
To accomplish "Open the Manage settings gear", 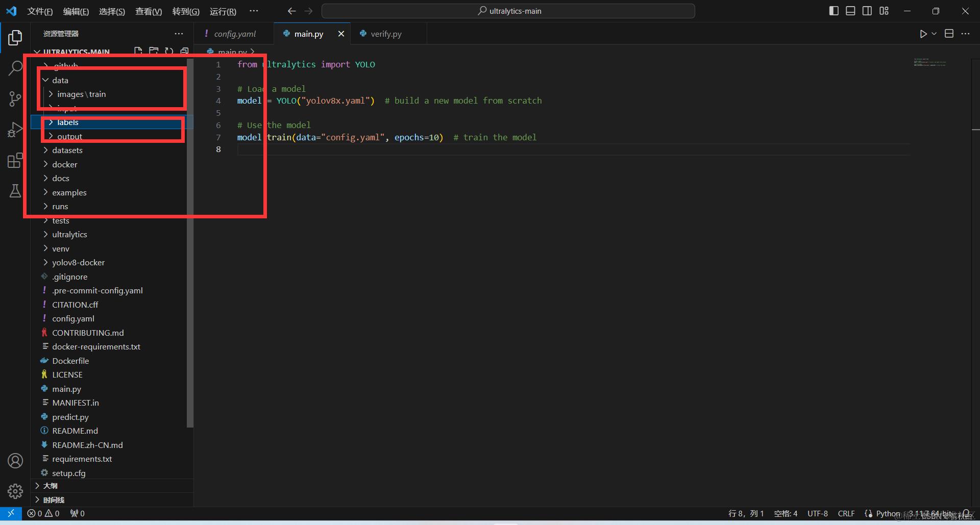I will [x=15, y=491].
